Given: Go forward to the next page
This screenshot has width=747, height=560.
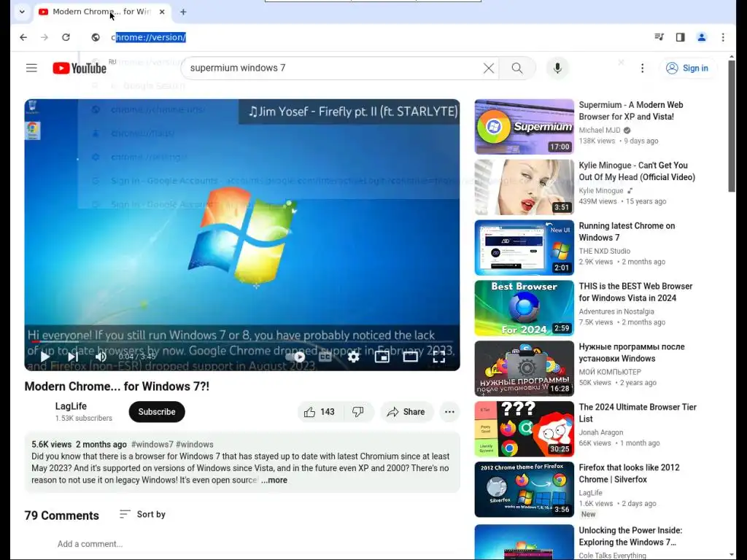Looking at the screenshot, I should [44, 37].
